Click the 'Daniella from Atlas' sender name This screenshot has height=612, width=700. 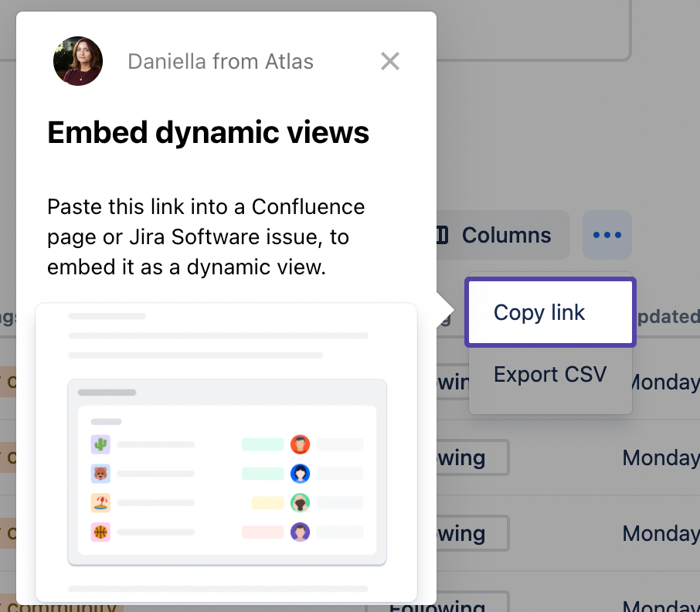(x=220, y=62)
